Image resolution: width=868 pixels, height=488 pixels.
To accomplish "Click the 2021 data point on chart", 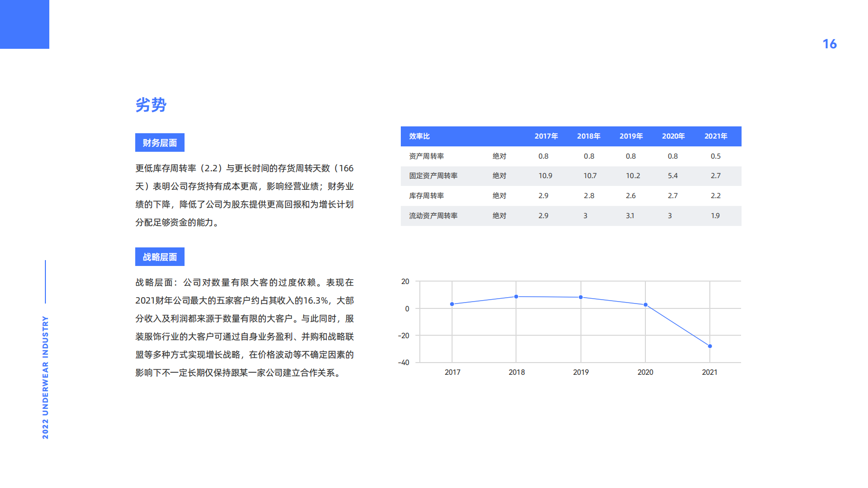I will point(710,346).
